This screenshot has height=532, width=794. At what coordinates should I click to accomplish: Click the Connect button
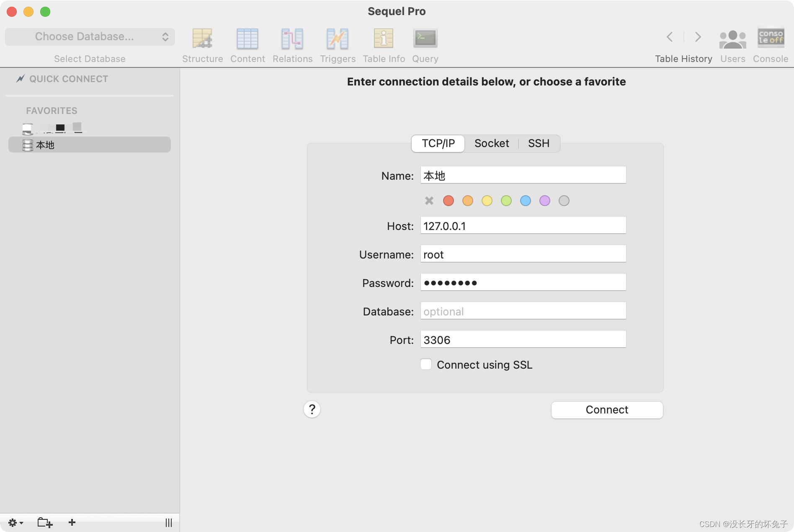tap(607, 410)
